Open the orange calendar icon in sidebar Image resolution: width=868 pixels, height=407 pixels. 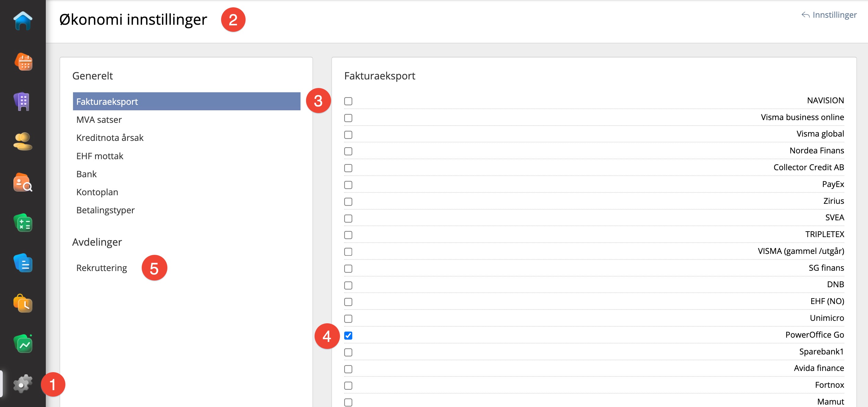coord(23,62)
